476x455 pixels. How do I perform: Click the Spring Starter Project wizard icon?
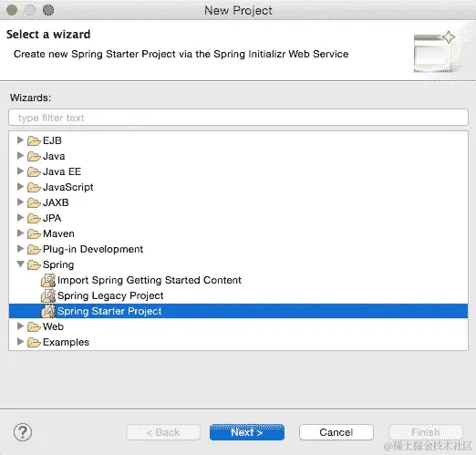[x=48, y=311]
